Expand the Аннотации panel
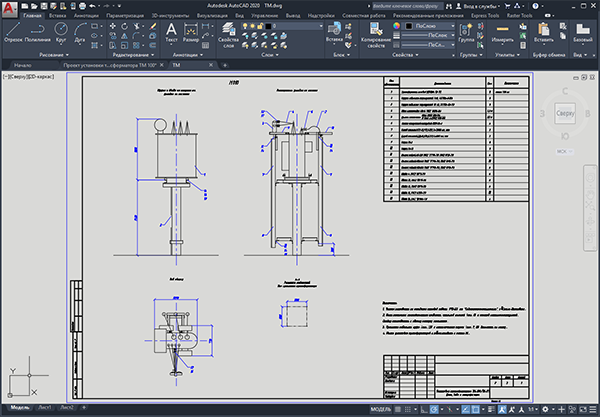The width and height of the screenshot is (600, 417). tap(188, 55)
